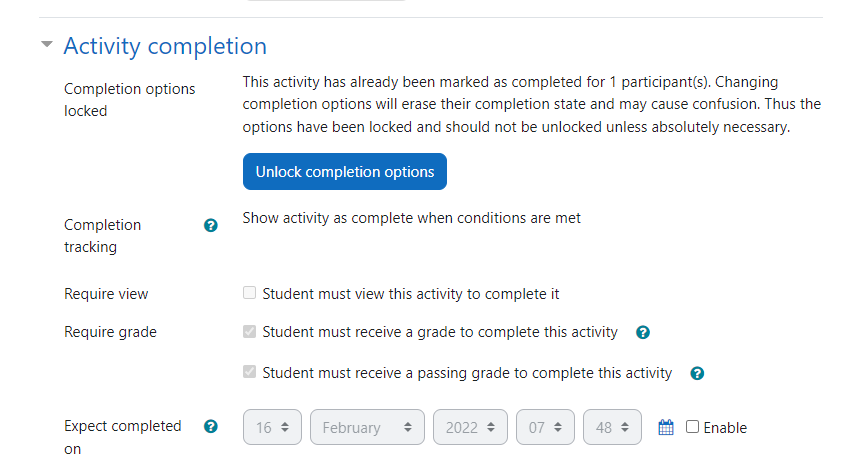Open the month dropdown showing February
The width and height of the screenshot is (858, 474).
[x=367, y=427]
